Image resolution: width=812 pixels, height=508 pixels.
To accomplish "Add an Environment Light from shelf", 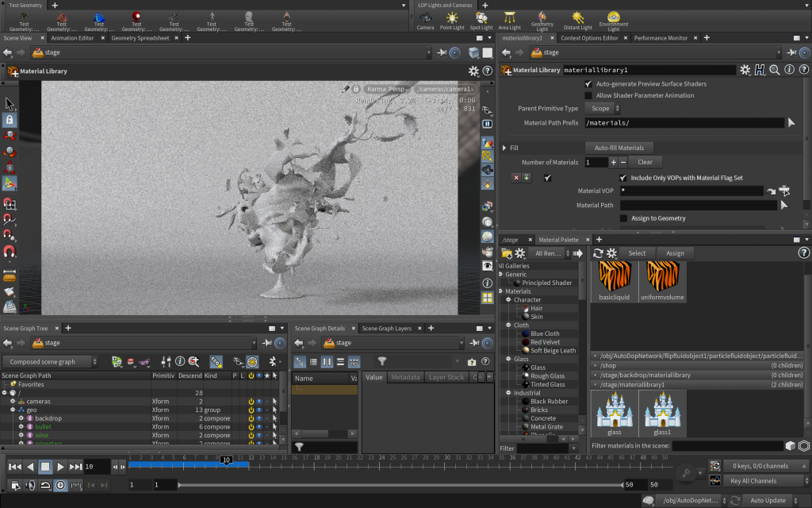I will click(x=614, y=21).
